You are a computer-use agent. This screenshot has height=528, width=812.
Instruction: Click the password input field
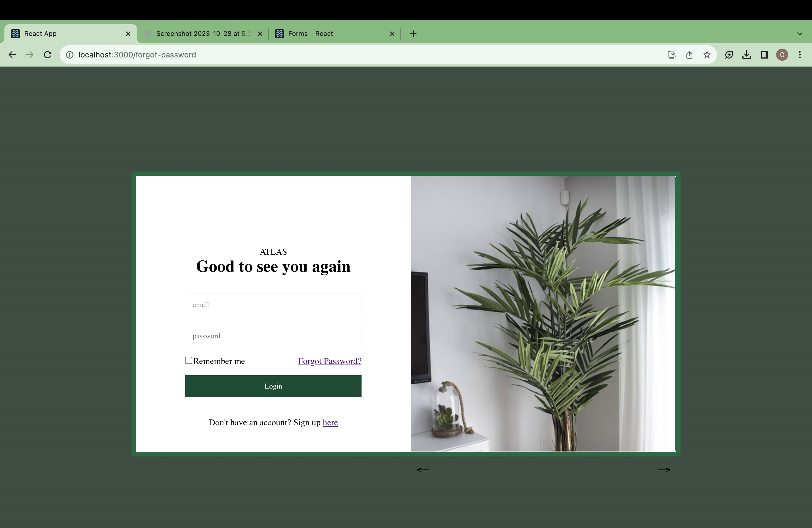(273, 336)
